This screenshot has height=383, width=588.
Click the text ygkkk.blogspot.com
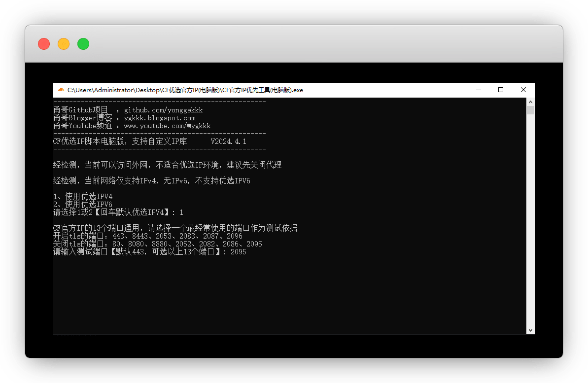[x=160, y=118]
